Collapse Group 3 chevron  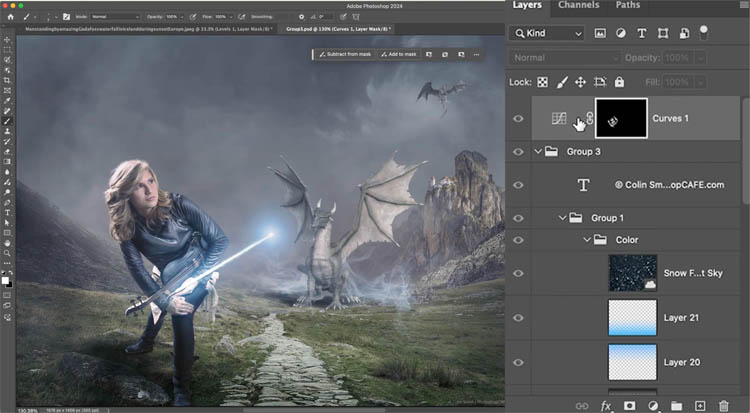point(538,151)
